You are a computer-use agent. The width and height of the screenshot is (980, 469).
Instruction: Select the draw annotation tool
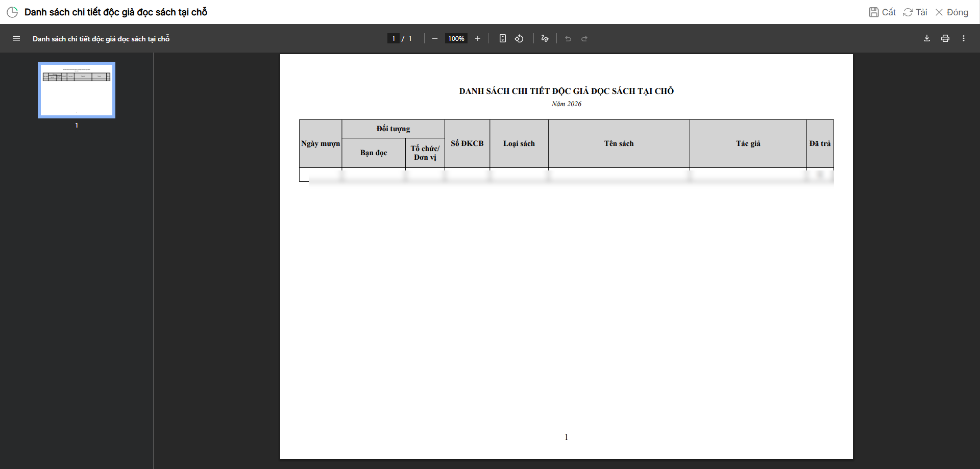[545, 39]
